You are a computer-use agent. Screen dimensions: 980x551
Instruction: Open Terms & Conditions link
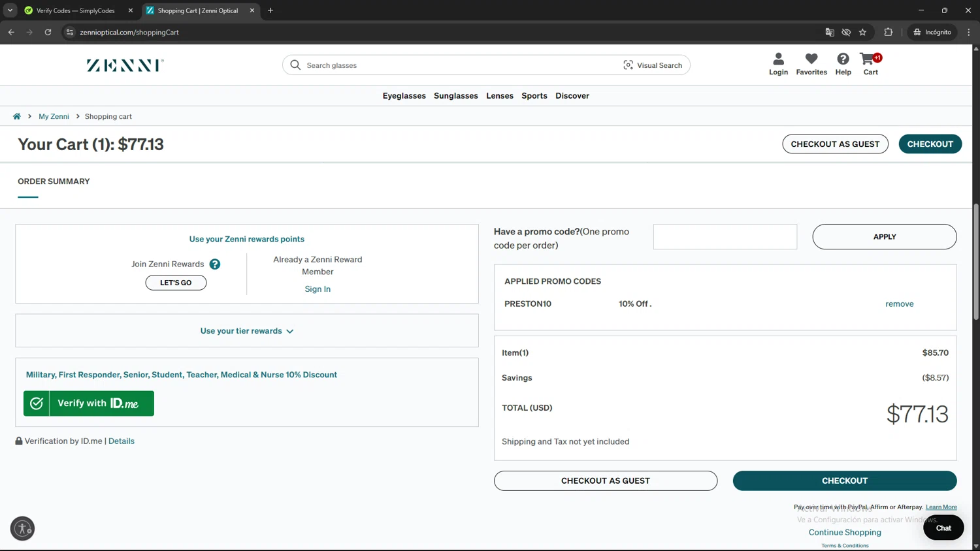[x=845, y=546]
